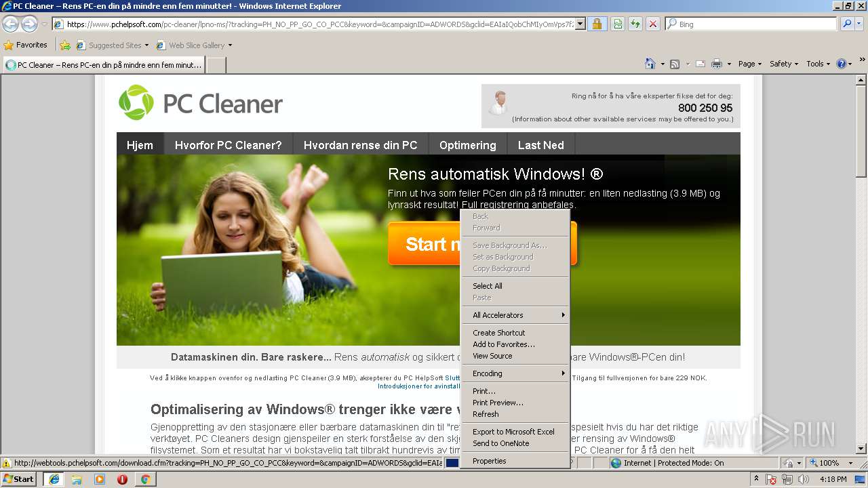Open the address bar URL dropdown
The height and width of the screenshot is (488, 868).
pyautogui.click(x=580, y=24)
